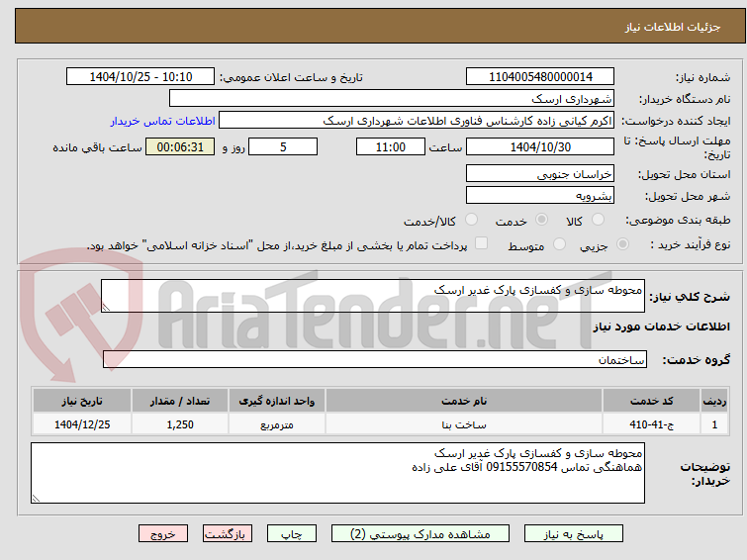Click resize handle of شرح کلی نیاز box

pyautogui.click(x=106, y=308)
